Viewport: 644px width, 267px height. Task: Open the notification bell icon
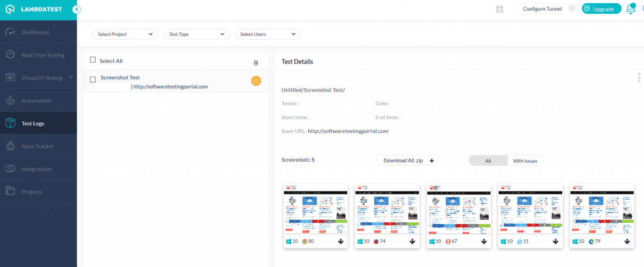pyautogui.click(x=631, y=9)
